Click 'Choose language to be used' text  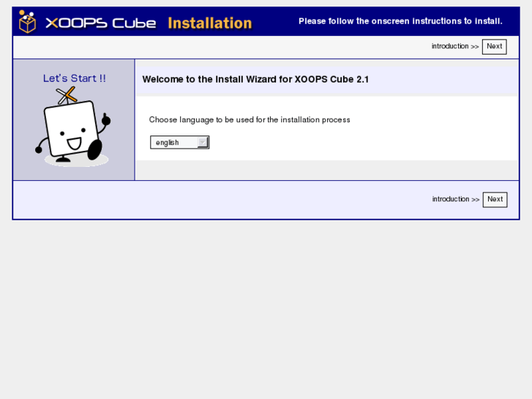coord(250,120)
